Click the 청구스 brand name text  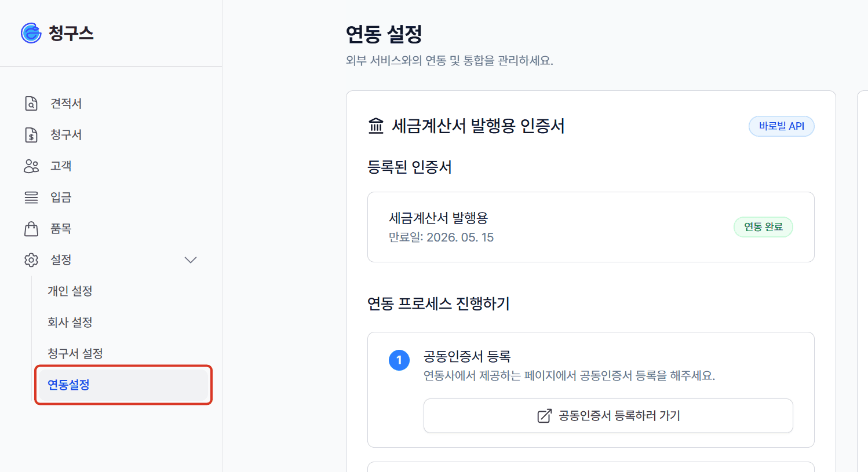[x=71, y=33]
